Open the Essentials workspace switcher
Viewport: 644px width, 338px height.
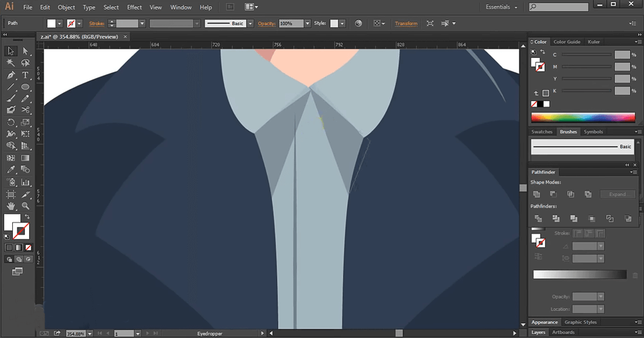click(498, 7)
